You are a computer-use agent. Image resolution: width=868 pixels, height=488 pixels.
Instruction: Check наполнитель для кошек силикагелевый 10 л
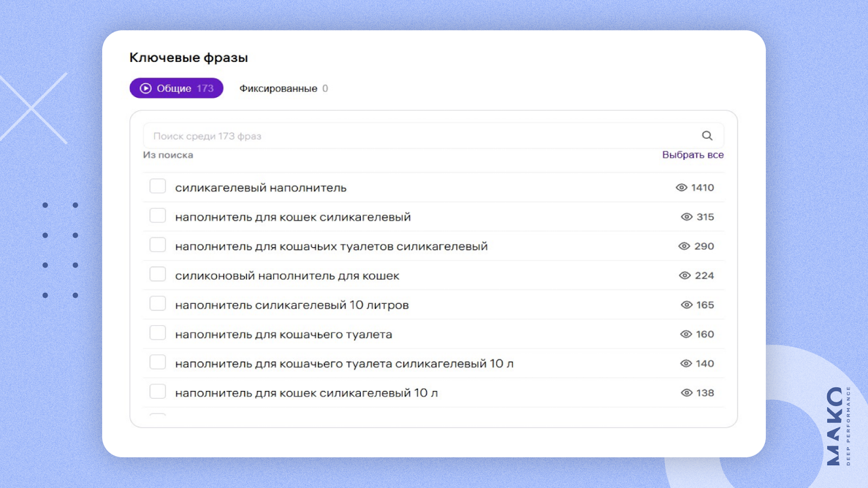(x=158, y=391)
